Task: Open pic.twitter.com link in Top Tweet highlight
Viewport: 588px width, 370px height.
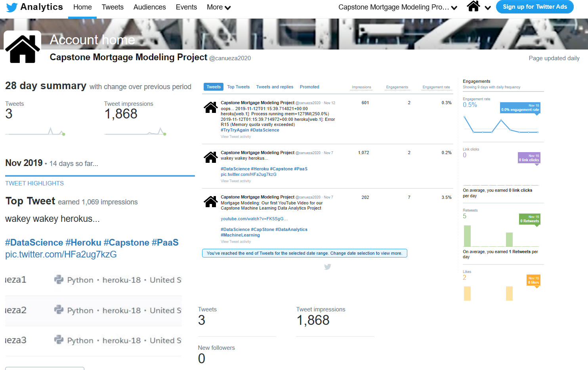Action: tap(61, 254)
